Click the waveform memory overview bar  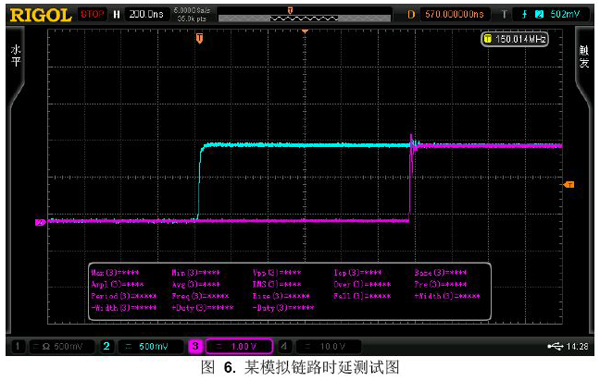tap(304, 18)
